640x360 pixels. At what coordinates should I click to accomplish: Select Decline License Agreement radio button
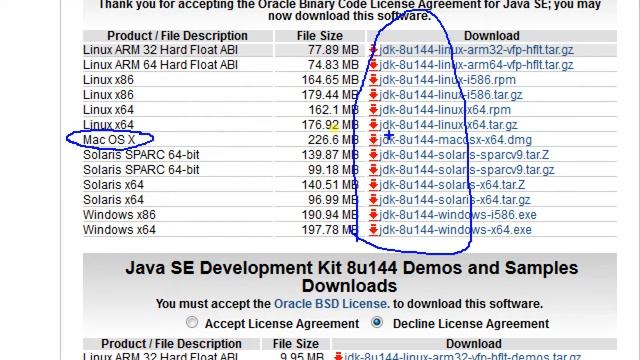coord(377,322)
